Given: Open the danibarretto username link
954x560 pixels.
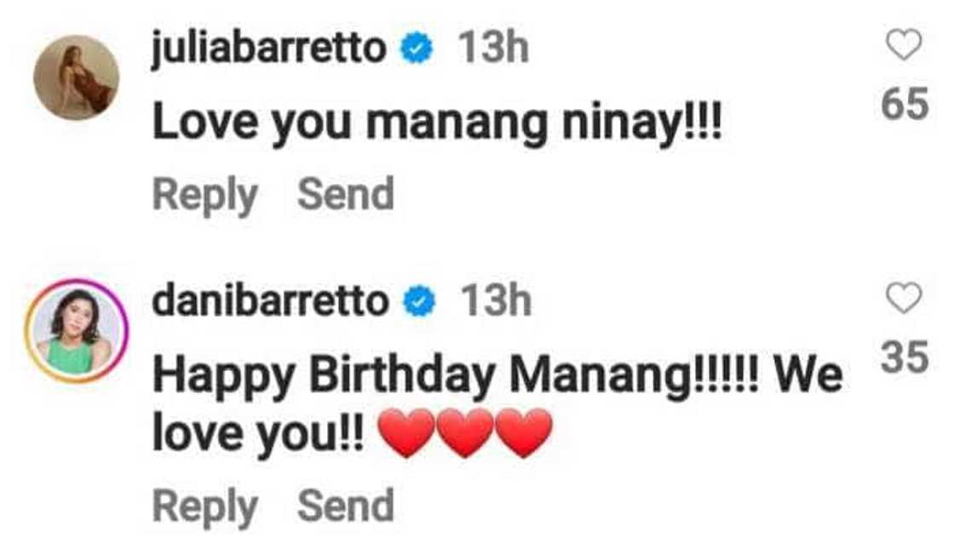Looking at the screenshot, I should (x=271, y=301).
